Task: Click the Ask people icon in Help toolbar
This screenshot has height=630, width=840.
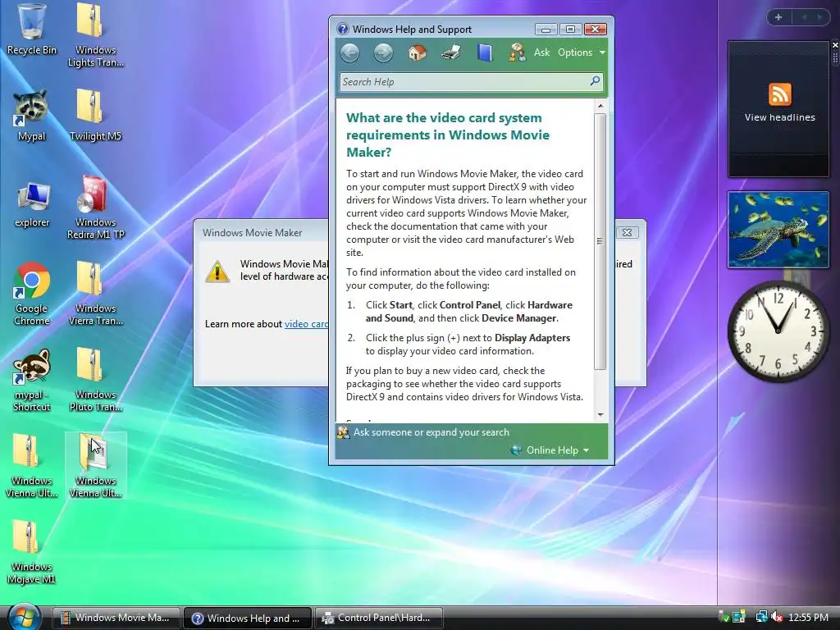Action: (x=517, y=52)
